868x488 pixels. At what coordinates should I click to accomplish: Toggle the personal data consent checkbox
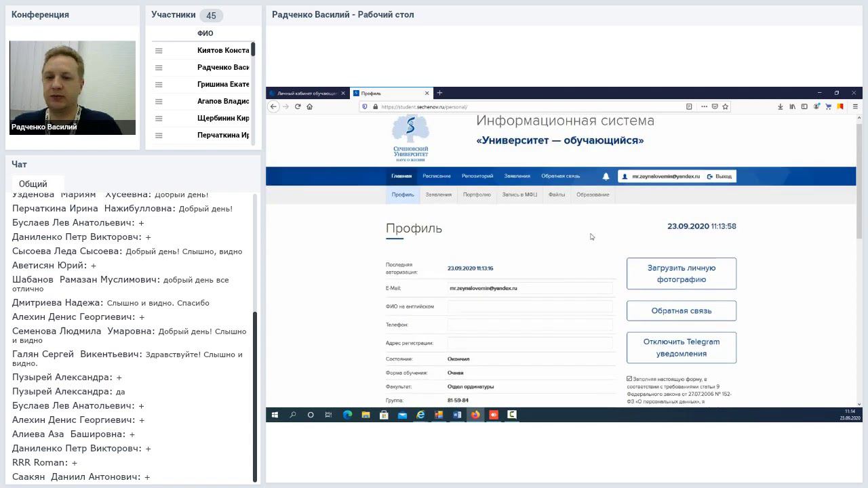(629, 379)
